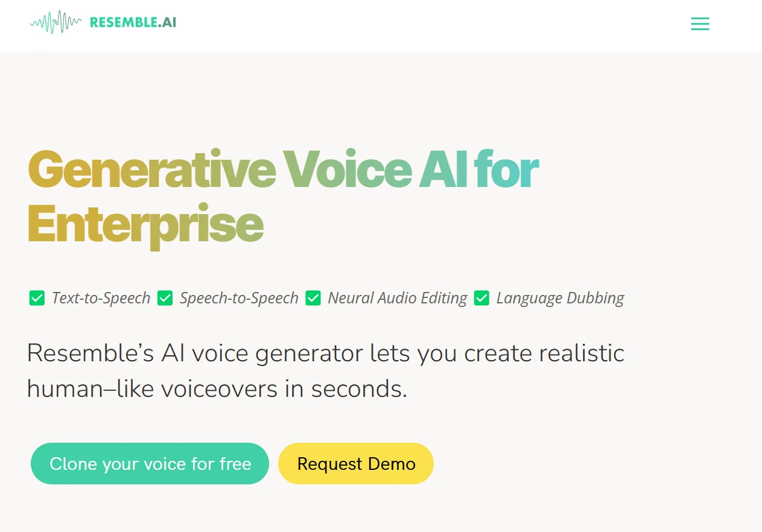
Task: Click the green checkmark beside Speech-to-Speech
Action: click(x=165, y=298)
